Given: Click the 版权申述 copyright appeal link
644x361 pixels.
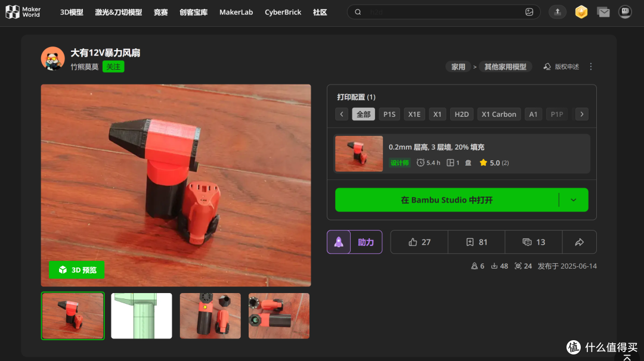Looking at the screenshot, I should 562,67.
